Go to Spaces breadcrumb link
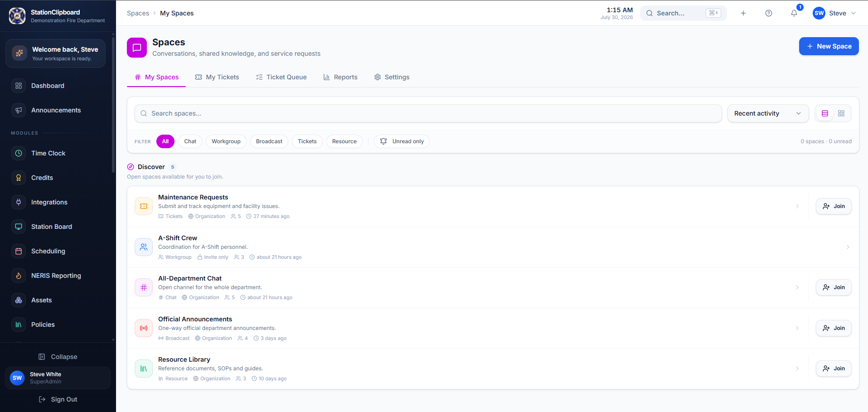This screenshot has height=412, width=868. click(x=138, y=13)
